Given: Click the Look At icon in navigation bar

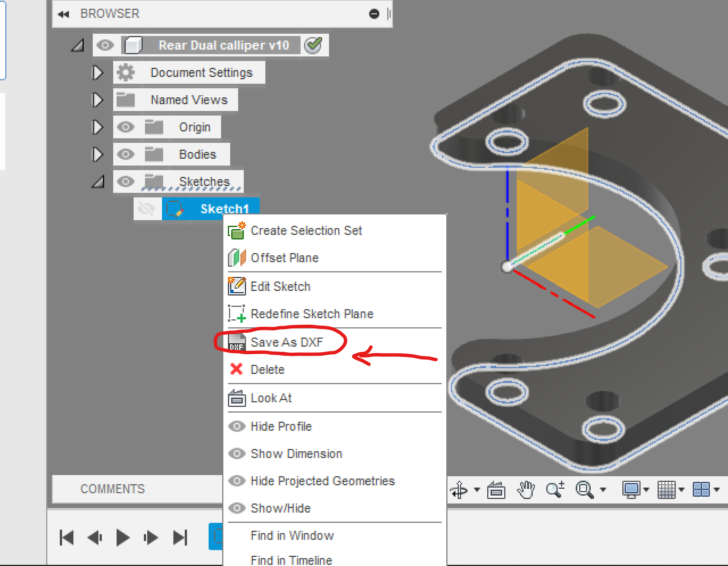Looking at the screenshot, I should click(x=496, y=490).
